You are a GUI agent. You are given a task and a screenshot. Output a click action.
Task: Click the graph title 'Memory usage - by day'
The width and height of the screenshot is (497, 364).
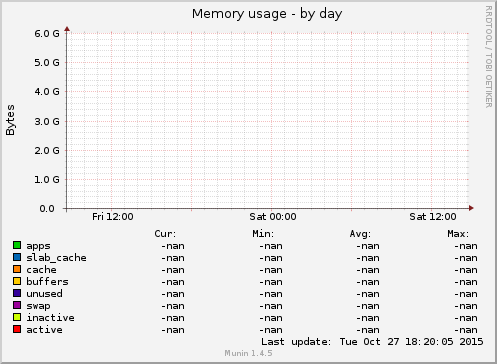point(267,14)
